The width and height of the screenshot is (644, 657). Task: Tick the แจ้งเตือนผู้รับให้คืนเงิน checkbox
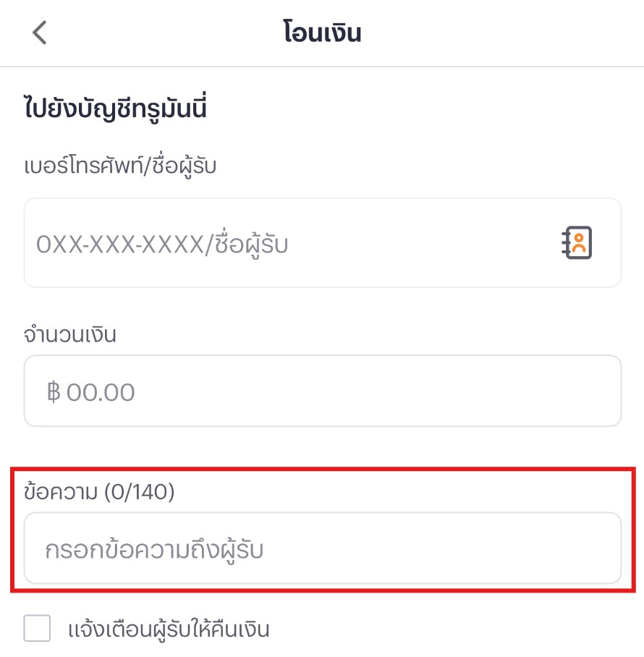tap(38, 628)
